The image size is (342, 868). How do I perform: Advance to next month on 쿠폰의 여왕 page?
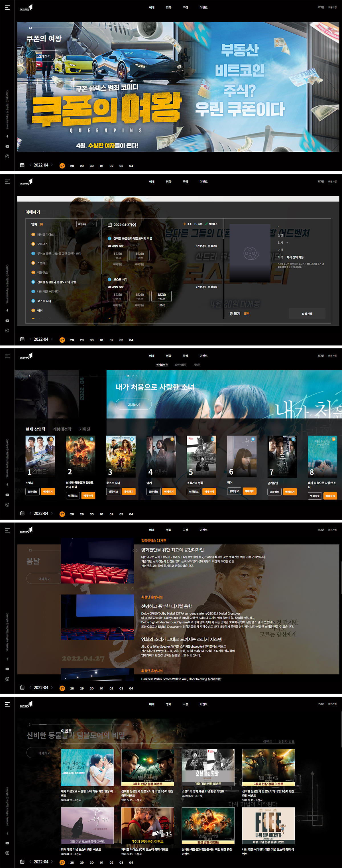tap(52, 165)
